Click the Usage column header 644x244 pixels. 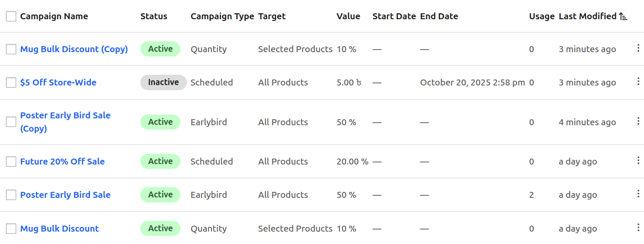(542, 17)
